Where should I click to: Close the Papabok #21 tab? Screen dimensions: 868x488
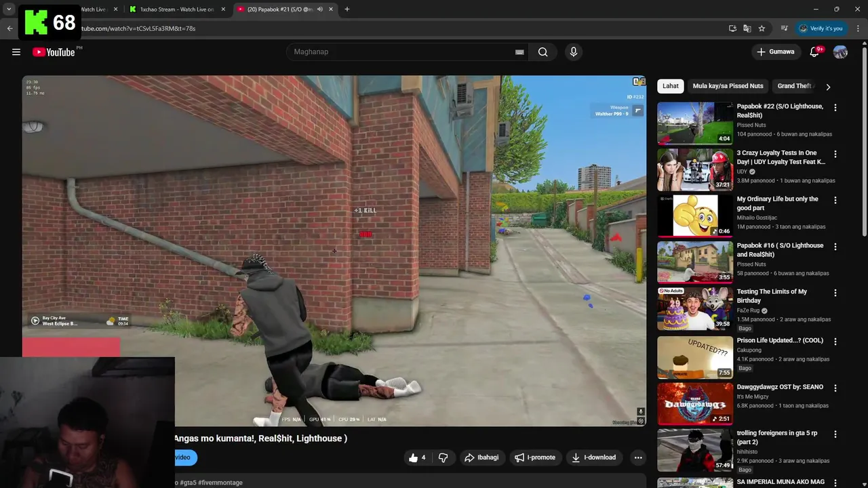(x=331, y=9)
